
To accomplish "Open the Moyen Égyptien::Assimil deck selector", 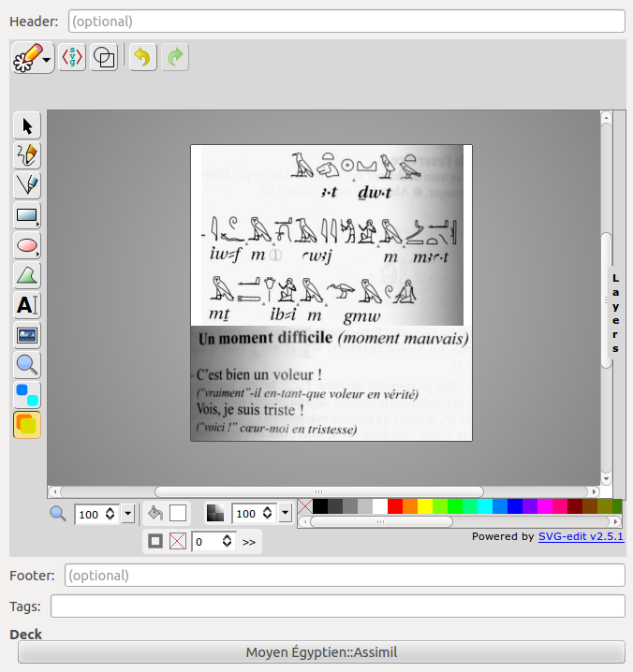I will click(x=321, y=651).
